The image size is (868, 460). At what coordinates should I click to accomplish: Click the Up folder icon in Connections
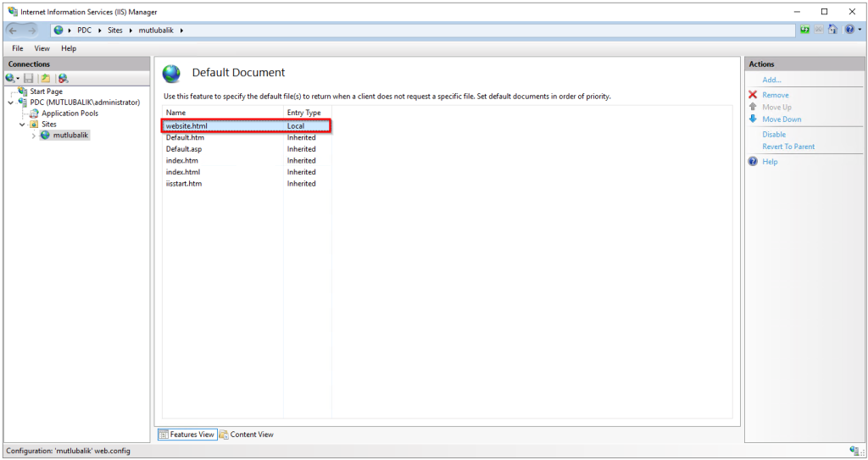[46, 79]
